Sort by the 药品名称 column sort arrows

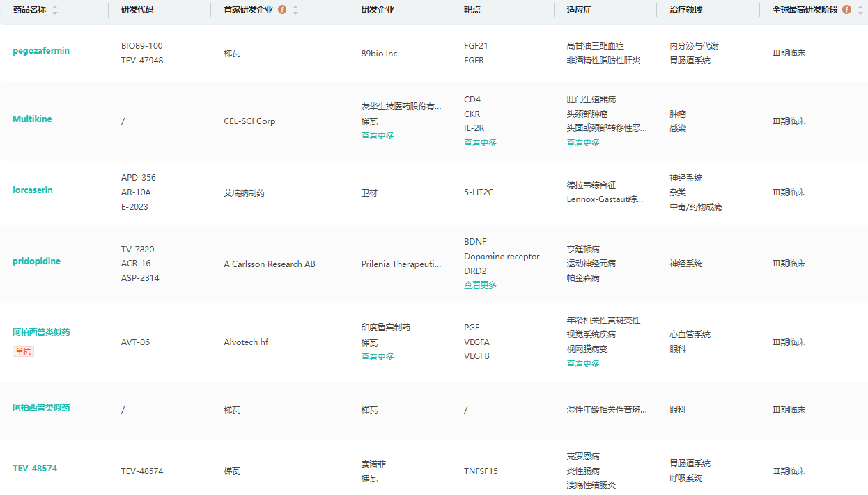[55, 10]
